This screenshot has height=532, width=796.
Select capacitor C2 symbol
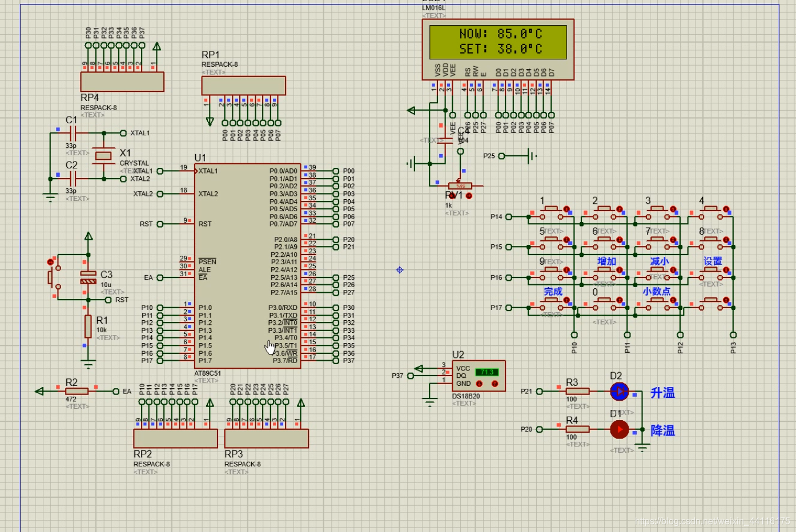(72, 179)
